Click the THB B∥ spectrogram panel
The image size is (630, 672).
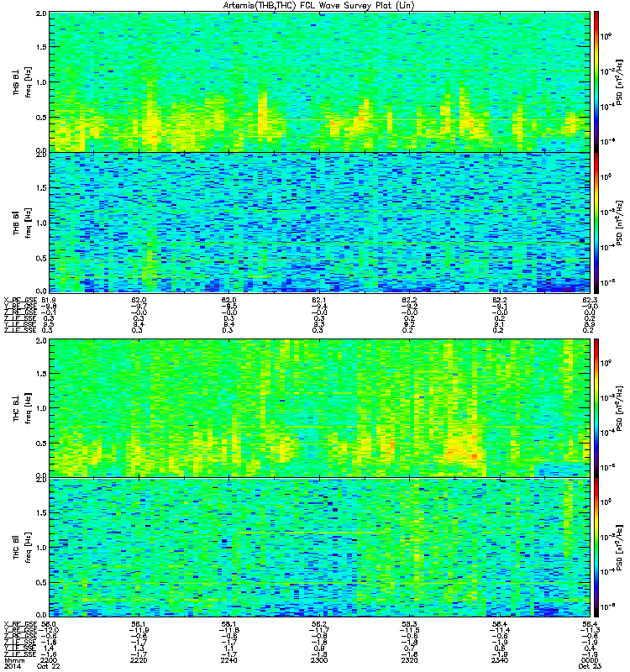(319, 223)
